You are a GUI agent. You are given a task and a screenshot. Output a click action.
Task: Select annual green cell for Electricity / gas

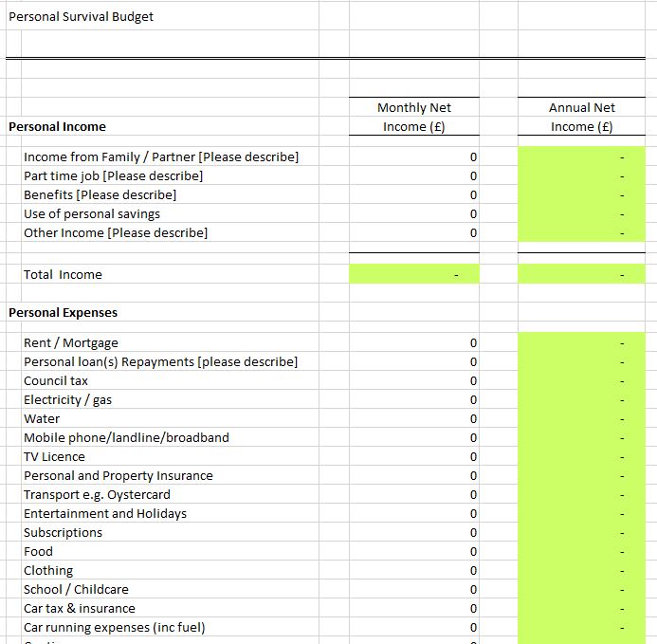tap(581, 399)
